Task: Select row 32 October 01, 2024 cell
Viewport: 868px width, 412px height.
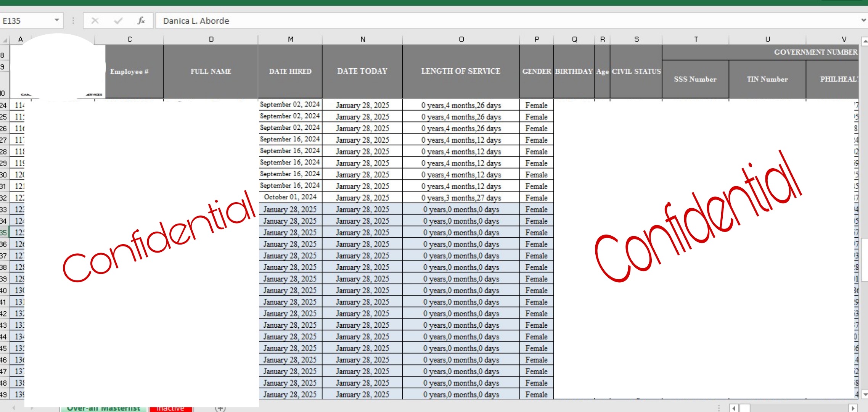Action: (x=290, y=197)
